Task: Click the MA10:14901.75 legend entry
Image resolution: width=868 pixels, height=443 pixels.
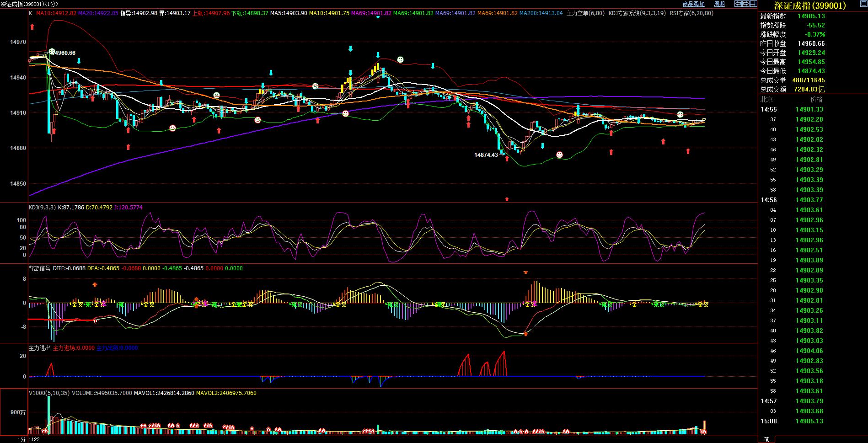Action: point(329,13)
